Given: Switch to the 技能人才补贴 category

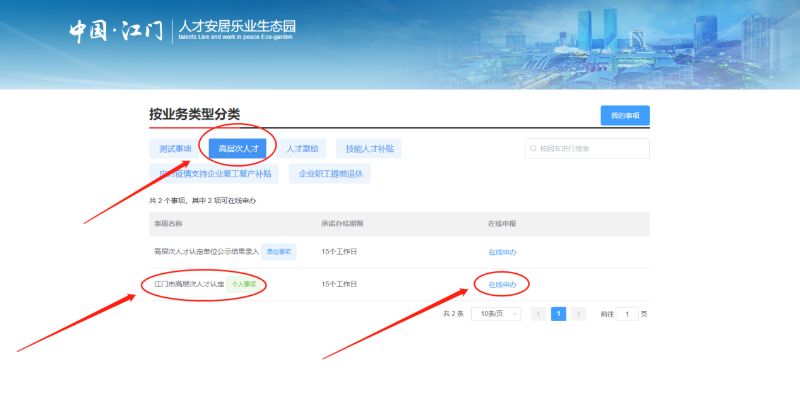Looking at the screenshot, I should [369, 149].
